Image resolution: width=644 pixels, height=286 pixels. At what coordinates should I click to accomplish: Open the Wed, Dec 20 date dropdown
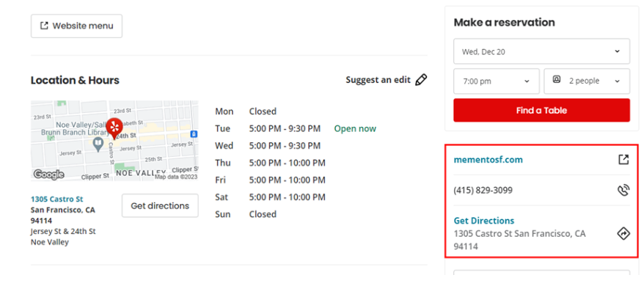pyautogui.click(x=541, y=51)
